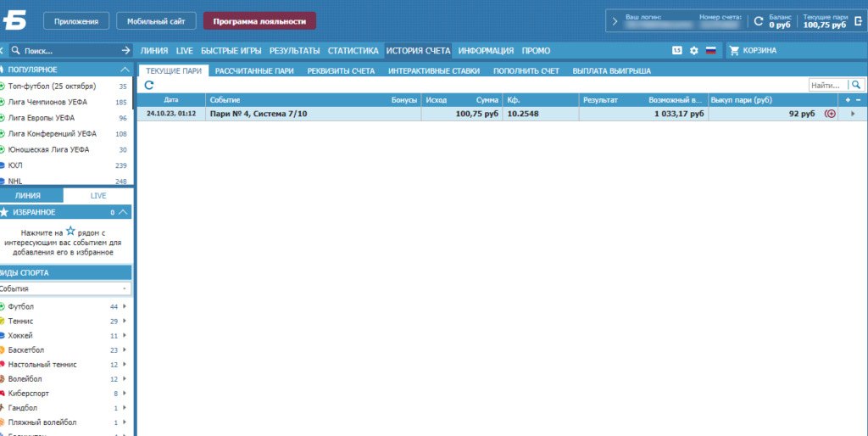The width and height of the screenshot is (868, 436).
Task: Open the Линия menu item
Action: 154,50
